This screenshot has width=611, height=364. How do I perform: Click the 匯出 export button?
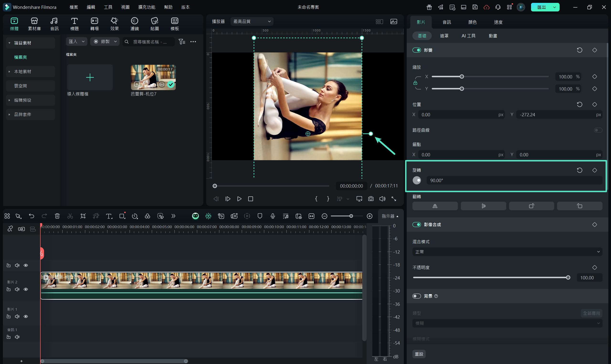click(541, 7)
